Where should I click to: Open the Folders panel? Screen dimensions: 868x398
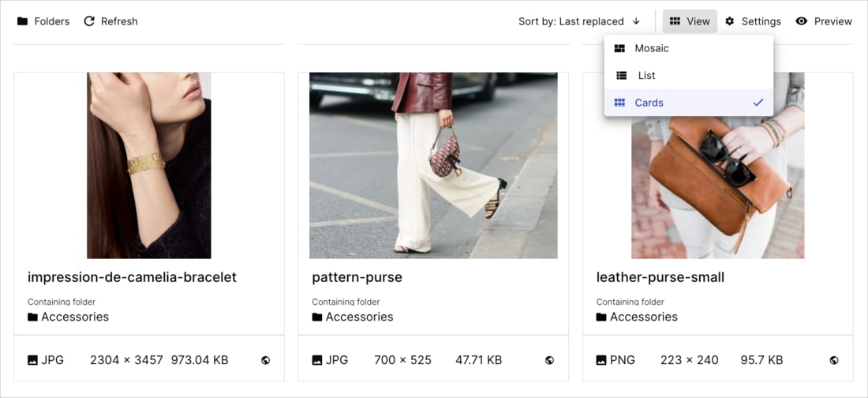43,21
